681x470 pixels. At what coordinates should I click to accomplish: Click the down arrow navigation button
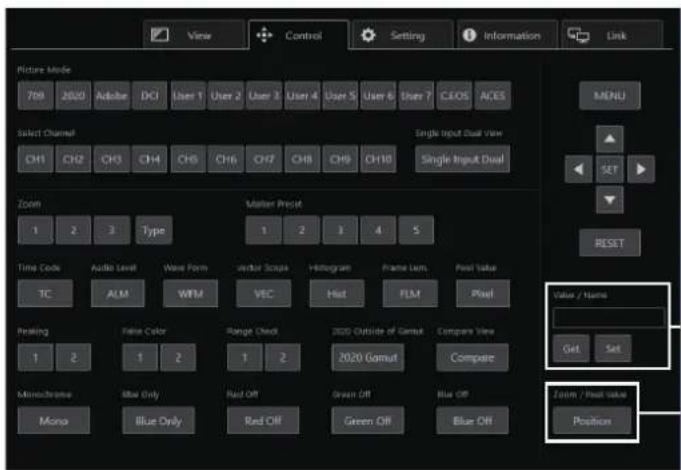(x=610, y=200)
